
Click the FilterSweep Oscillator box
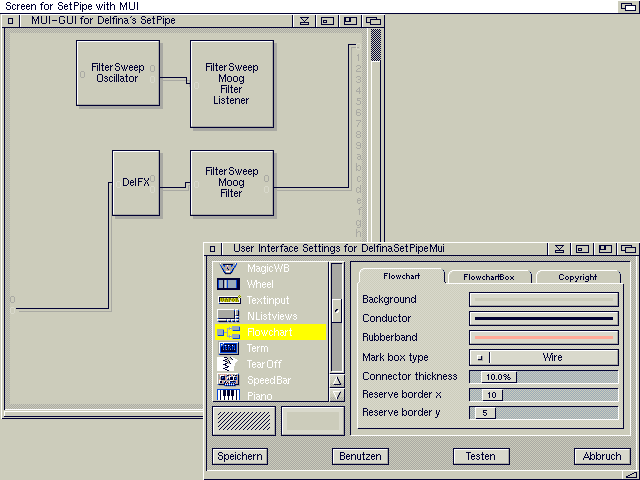(118, 73)
